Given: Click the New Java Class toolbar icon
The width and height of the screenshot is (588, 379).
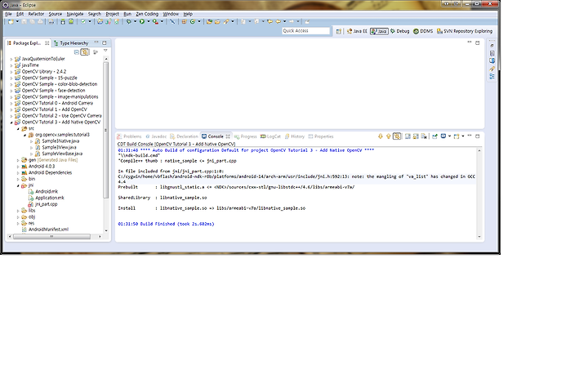Looking at the screenshot, I should [x=193, y=22].
